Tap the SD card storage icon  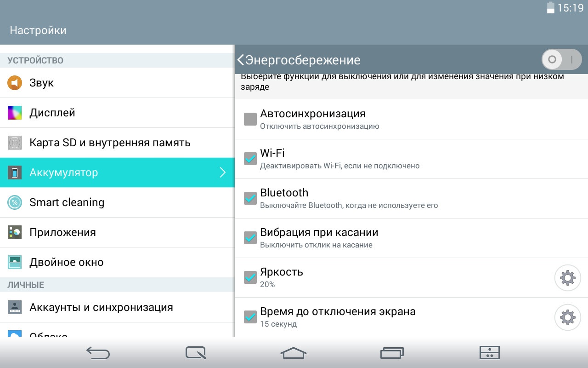15,143
